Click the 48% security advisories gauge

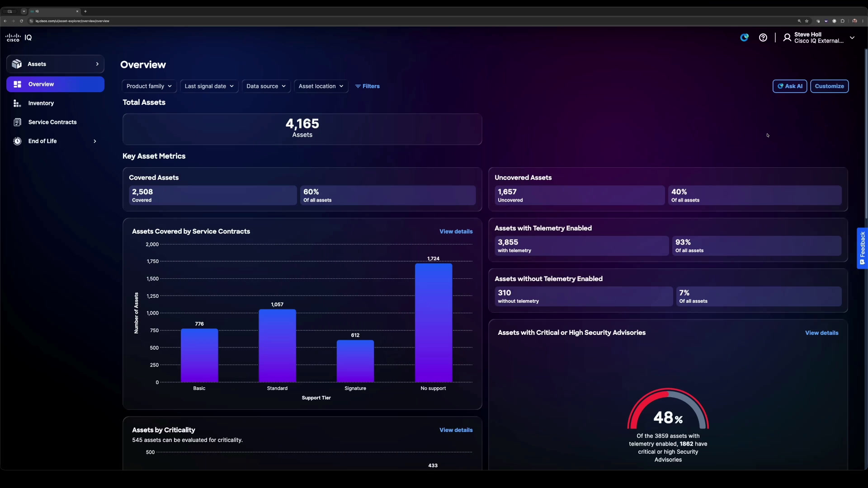tap(668, 409)
